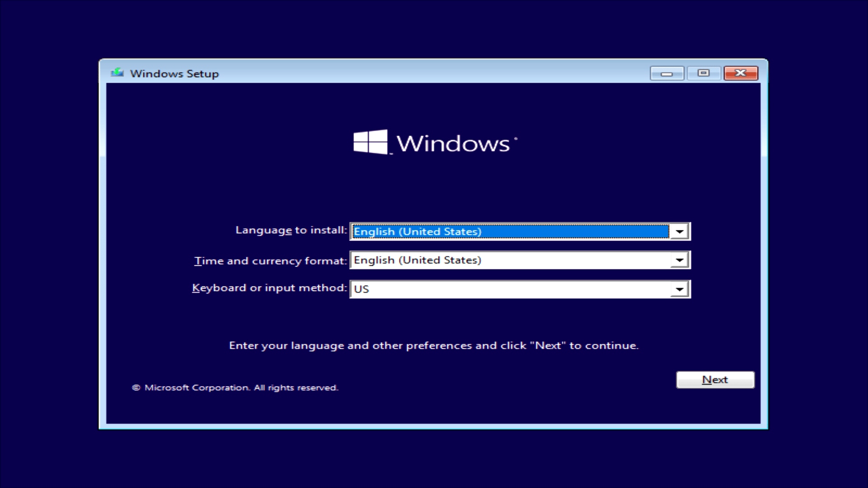Click the Microsoft Corporation copyright text
The height and width of the screenshot is (488, 868).
pyautogui.click(x=235, y=388)
